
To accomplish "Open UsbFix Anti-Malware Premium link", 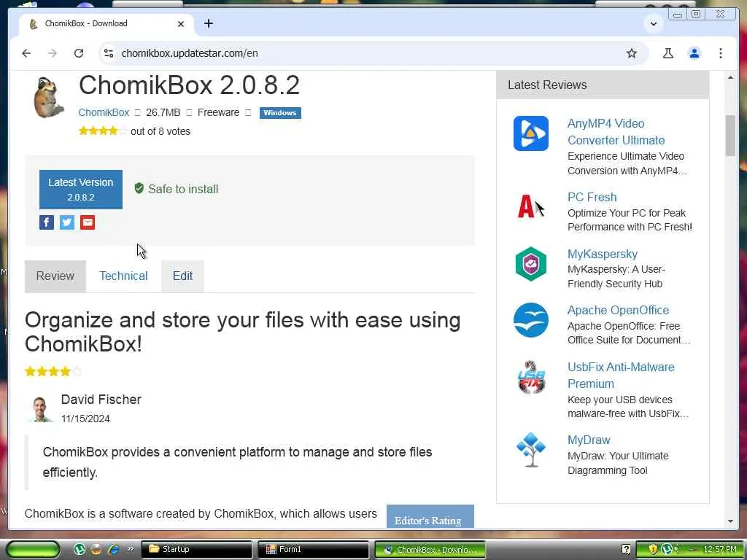I will 622,376.
